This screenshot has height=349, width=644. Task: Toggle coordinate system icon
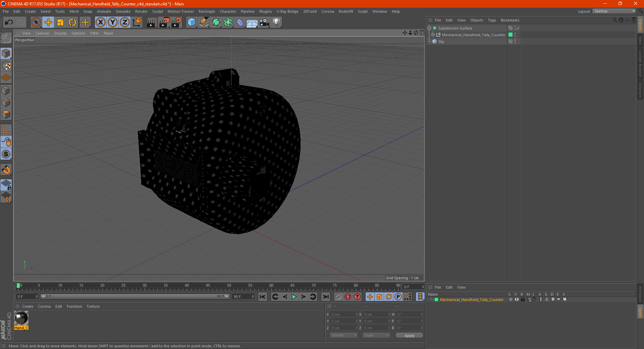tap(137, 22)
